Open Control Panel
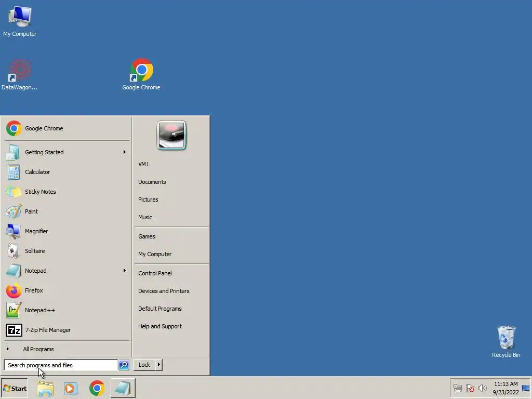The width and height of the screenshot is (532, 399). [x=171, y=273]
